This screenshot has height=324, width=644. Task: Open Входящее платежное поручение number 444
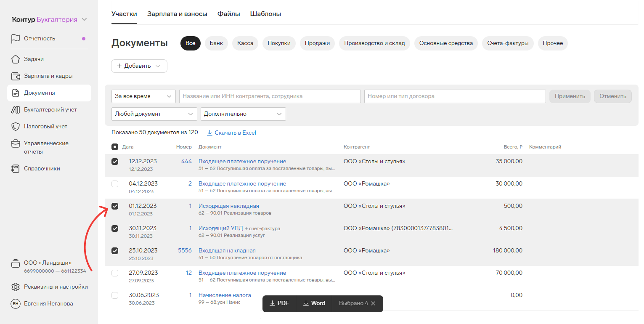(242, 162)
